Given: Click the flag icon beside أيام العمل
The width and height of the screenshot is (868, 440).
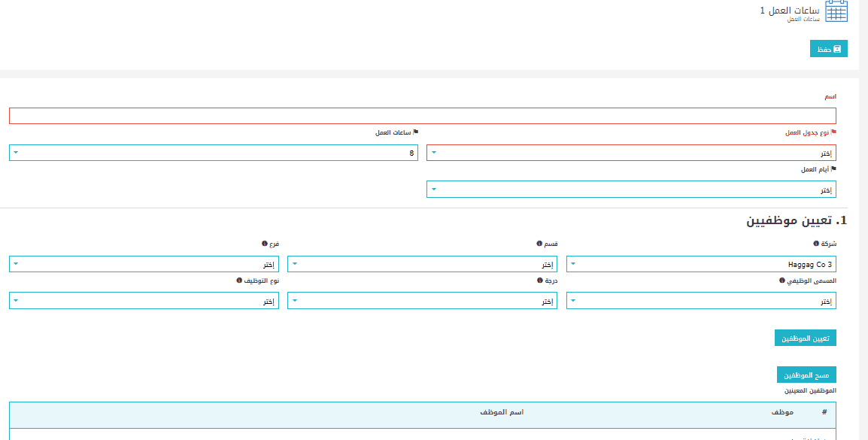Looking at the screenshot, I should click(x=833, y=169).
